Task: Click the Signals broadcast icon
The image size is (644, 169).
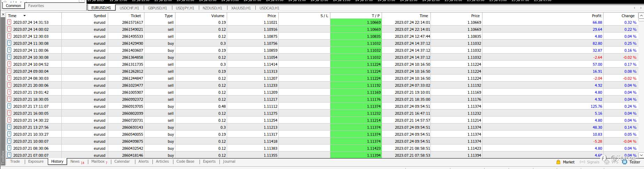Action: tap(582, 162)
